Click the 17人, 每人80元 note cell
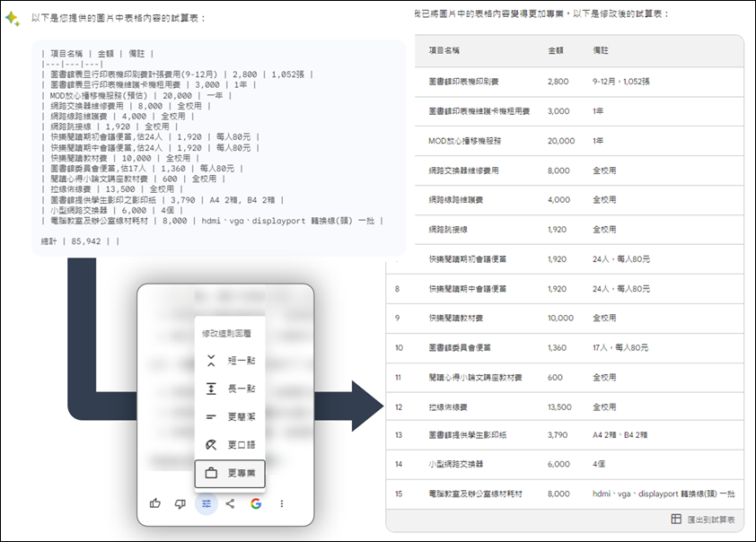This screenshot has height=542, width=756. click(x=620, y=348)
